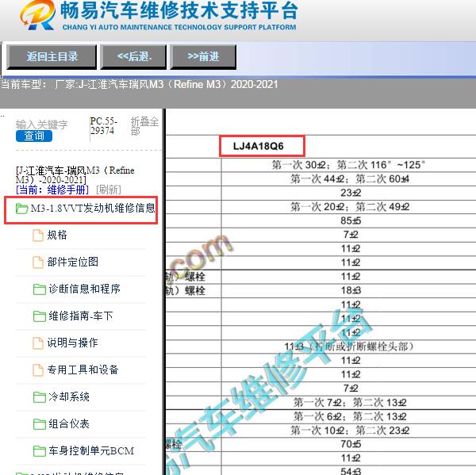Image resolution: width=476 pixels, height=475 pixels.
Task: Go forward with >>前进 button
Action: pyautogui.click(x=203, y=57)
